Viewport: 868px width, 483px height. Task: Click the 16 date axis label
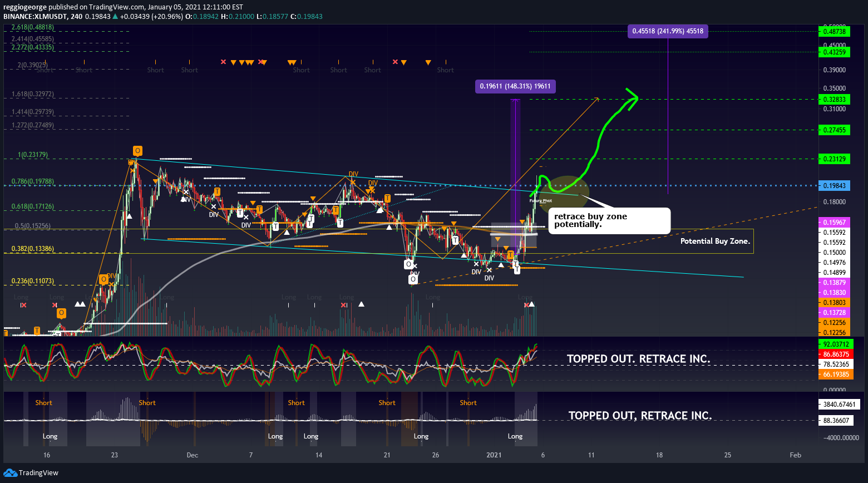pyautogui.click(x=47, y=455)
